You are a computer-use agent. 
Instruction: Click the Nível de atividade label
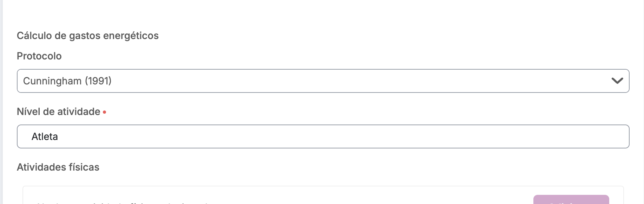[x=58, y=111]
